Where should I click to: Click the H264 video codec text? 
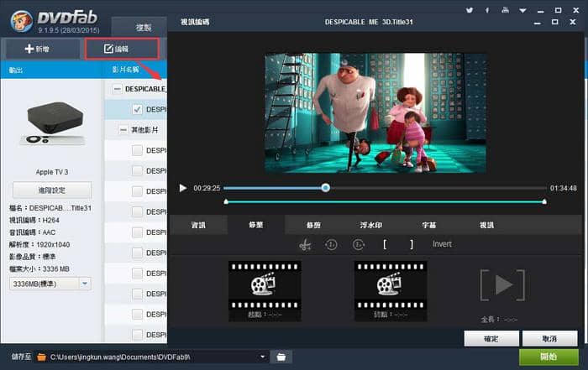[50, 220]
